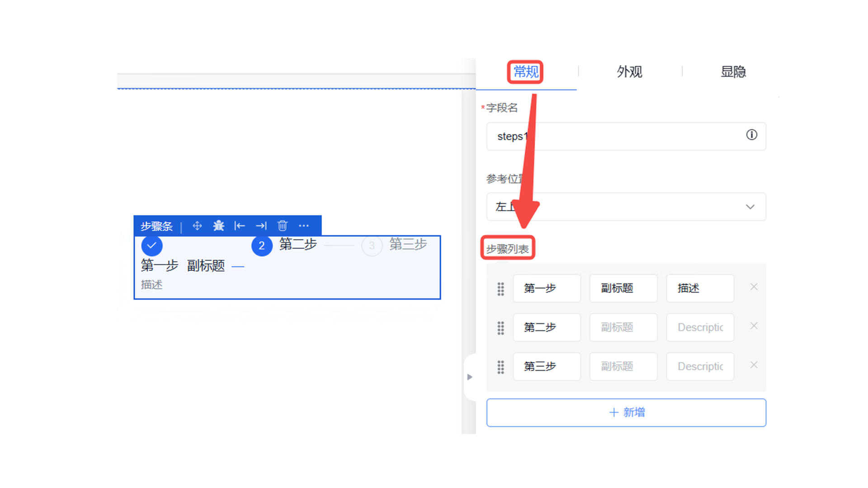
Task: Switch to the 显隐 tab
Action: pyautogui.click(x=733, y=72)
